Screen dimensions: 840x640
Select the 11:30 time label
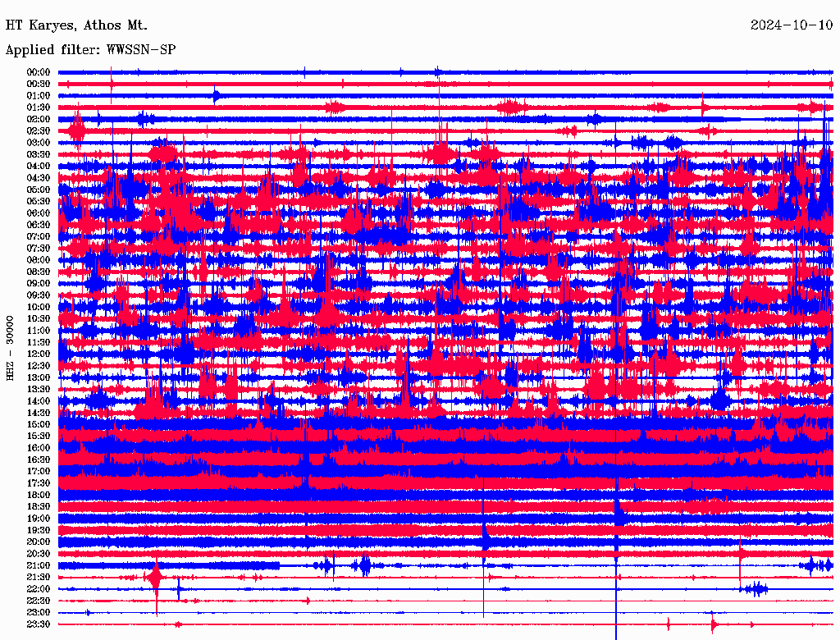[39, 342]
